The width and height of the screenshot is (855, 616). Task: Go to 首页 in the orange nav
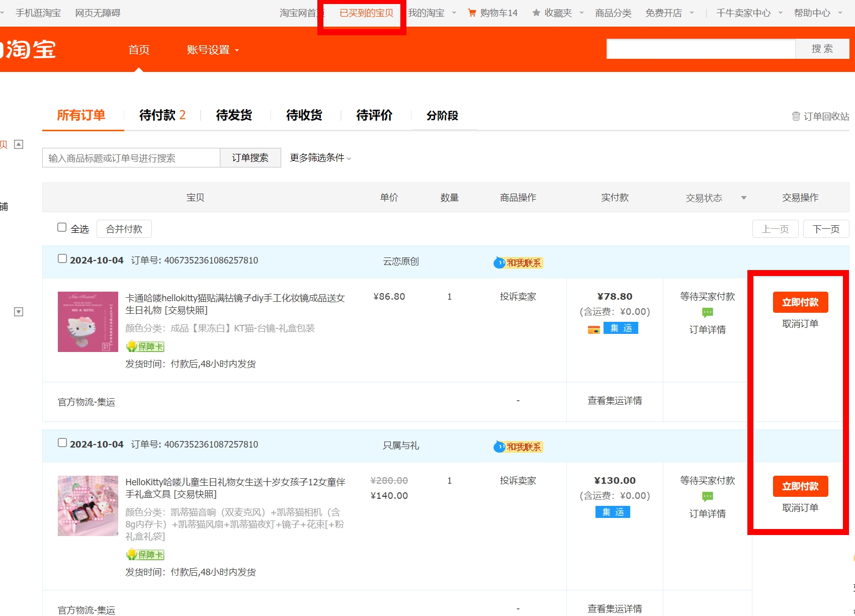click(x=139, y=50)
